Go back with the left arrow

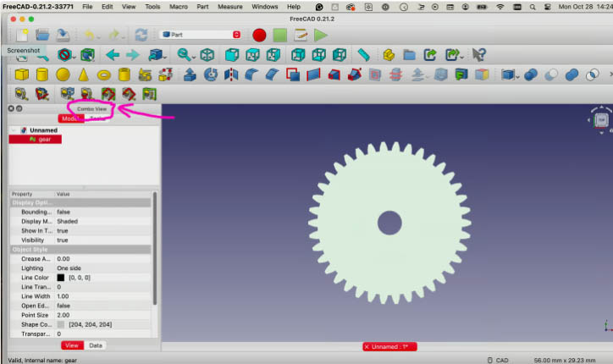113,55
